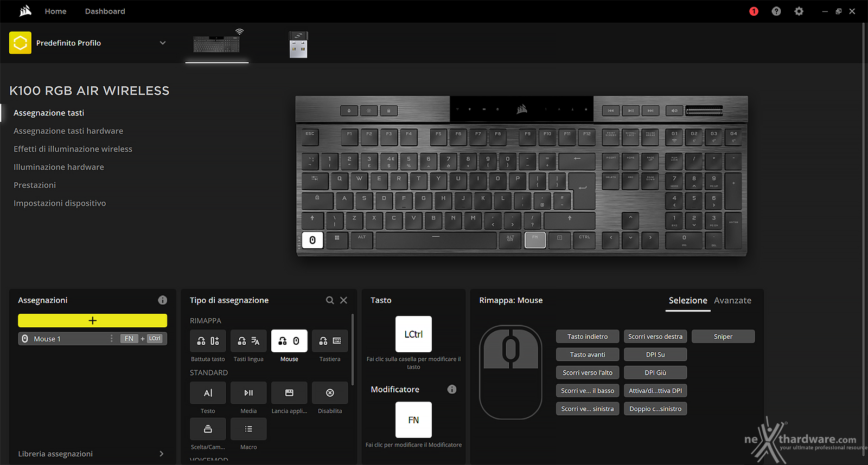Select Scorri verso il basso action
Viewport: 868px width, 465px height.
[588, 391]
